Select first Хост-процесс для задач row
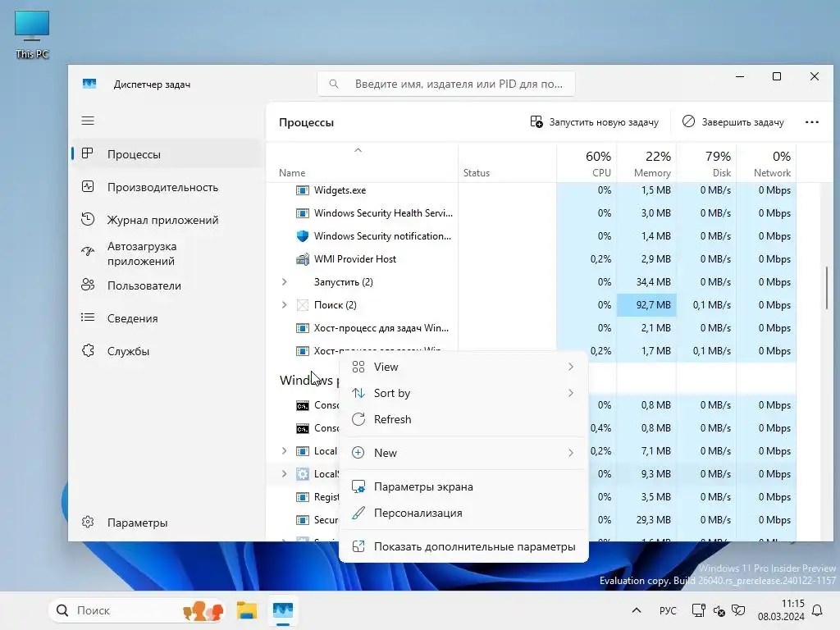840x630 pixels. pos(531,328)
